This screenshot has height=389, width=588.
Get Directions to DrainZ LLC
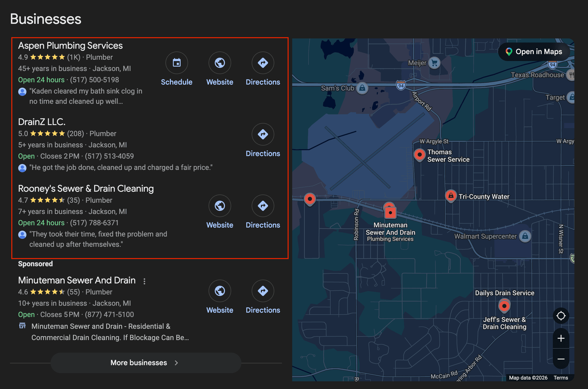click(263, 134)
